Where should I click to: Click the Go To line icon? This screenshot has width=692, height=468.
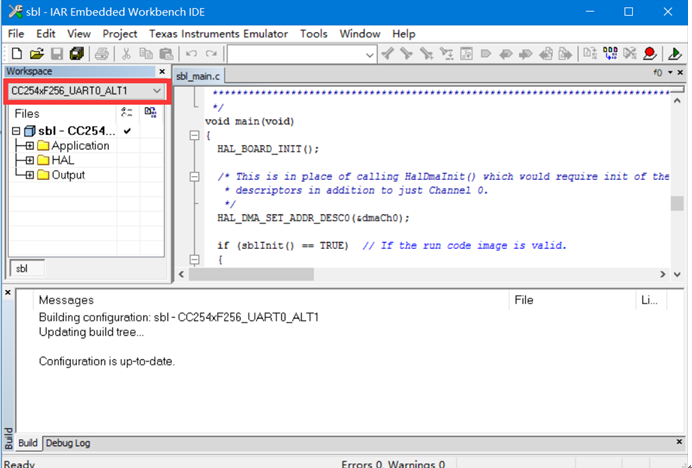[x=466, y=54]
